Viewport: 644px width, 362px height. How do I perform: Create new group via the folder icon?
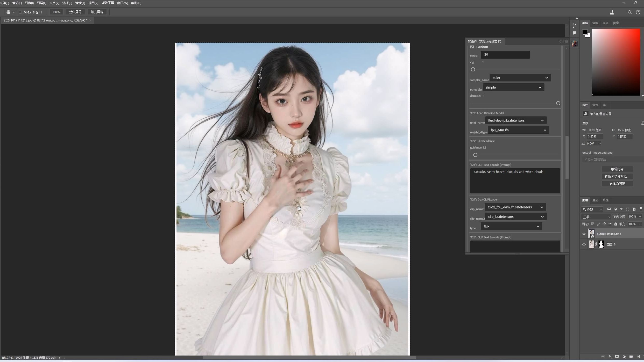(631, 357)
